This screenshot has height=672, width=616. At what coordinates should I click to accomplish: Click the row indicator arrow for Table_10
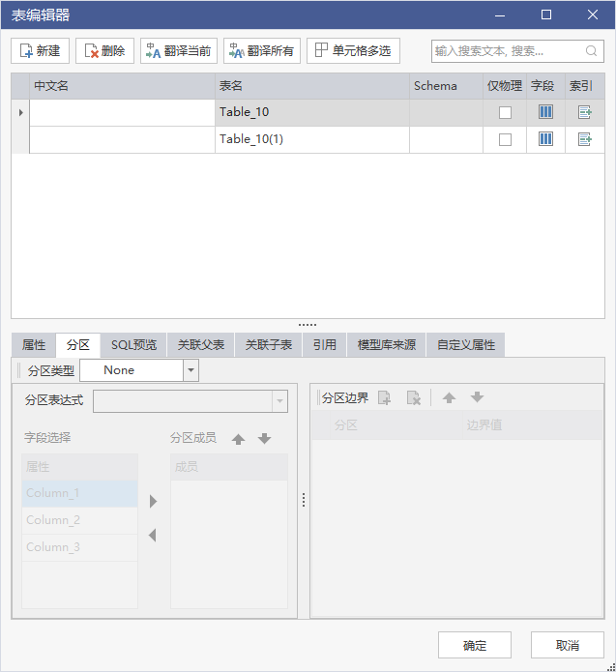pos(20,113)
